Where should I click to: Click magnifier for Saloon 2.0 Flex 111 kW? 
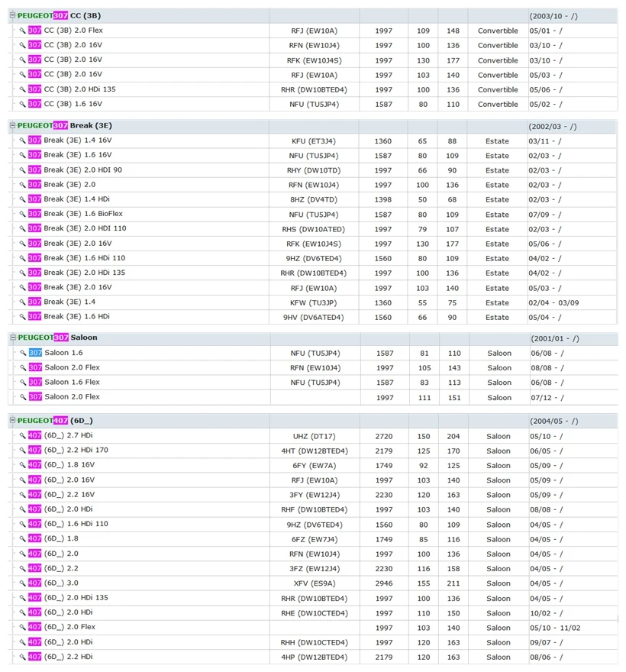pyautogui.click(x=23, y=397)
